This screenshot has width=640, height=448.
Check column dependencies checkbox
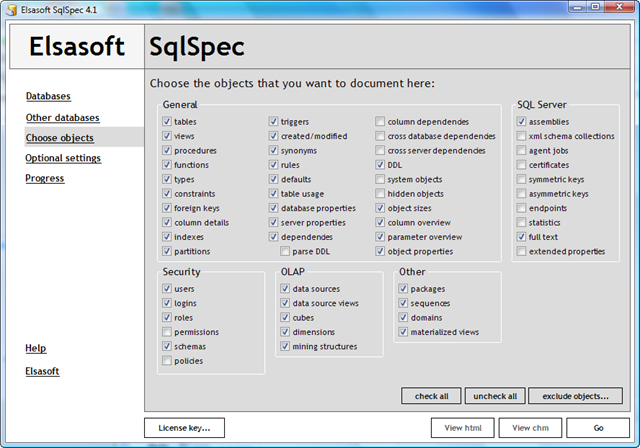pyautogui.click(x=380, y=121)
